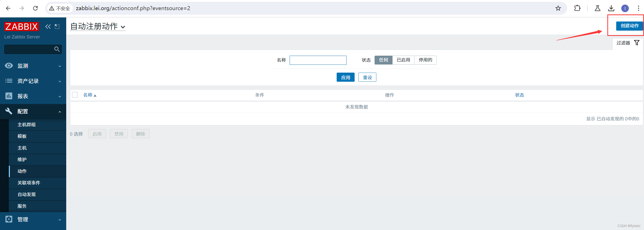
Task: Set status filter to 已启用
Action: [403, 60]
